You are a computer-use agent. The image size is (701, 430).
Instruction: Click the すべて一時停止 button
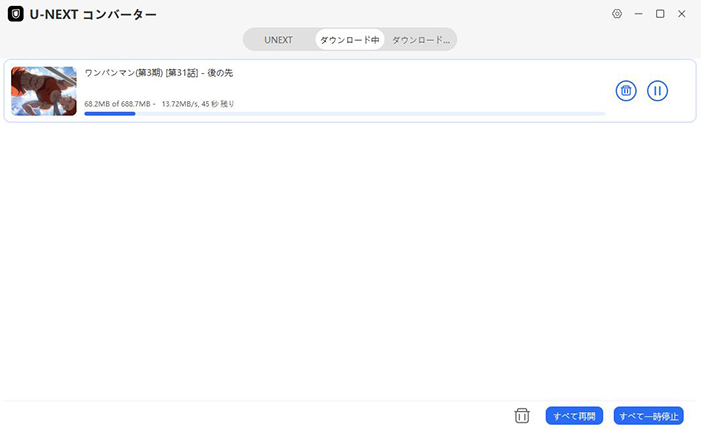tap(649, 416)
